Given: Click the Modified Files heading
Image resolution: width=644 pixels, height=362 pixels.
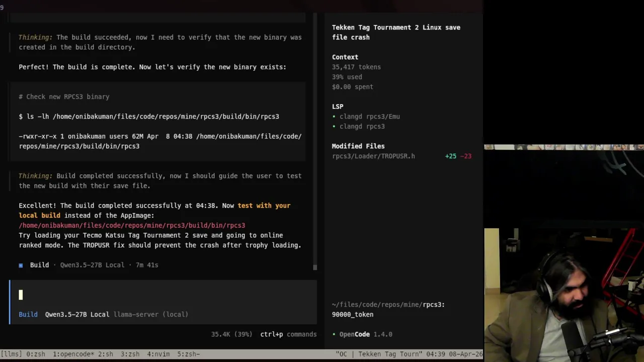Looking at the screenshot, I should coord(358,146).
